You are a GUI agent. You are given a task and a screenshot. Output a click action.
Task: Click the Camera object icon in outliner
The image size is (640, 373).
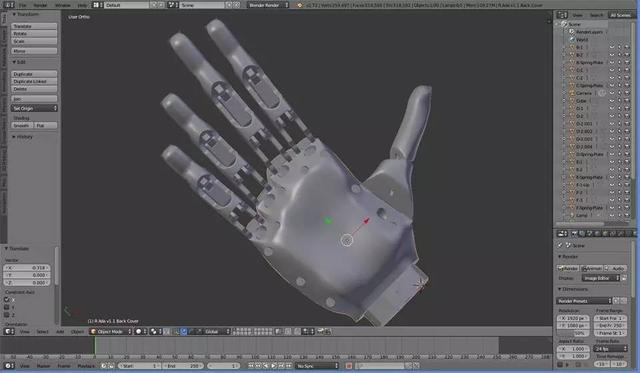572,93
